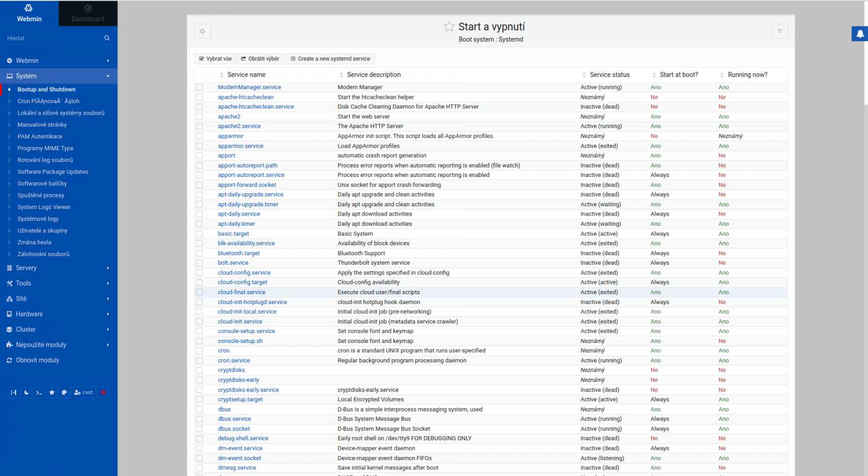This screenshot has height=476, width=868.
Task: Check the apache2.service row checkbox
Action: 199,126
